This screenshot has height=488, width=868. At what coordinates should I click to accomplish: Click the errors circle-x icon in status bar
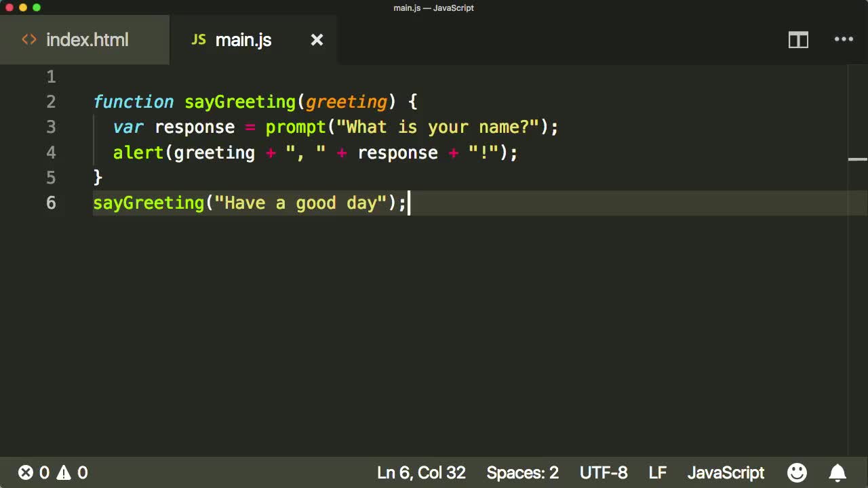coord(26,472)
